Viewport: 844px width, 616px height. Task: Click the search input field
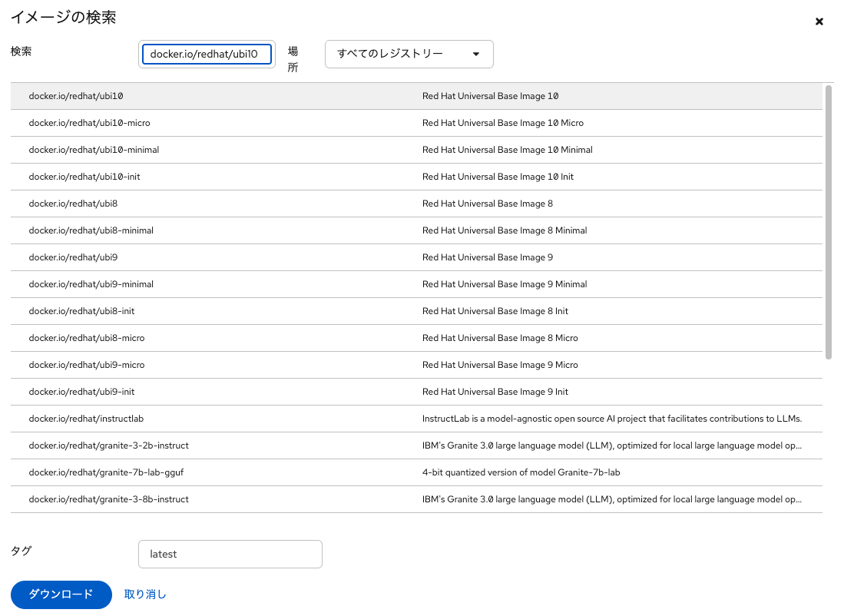click(207, 55)
